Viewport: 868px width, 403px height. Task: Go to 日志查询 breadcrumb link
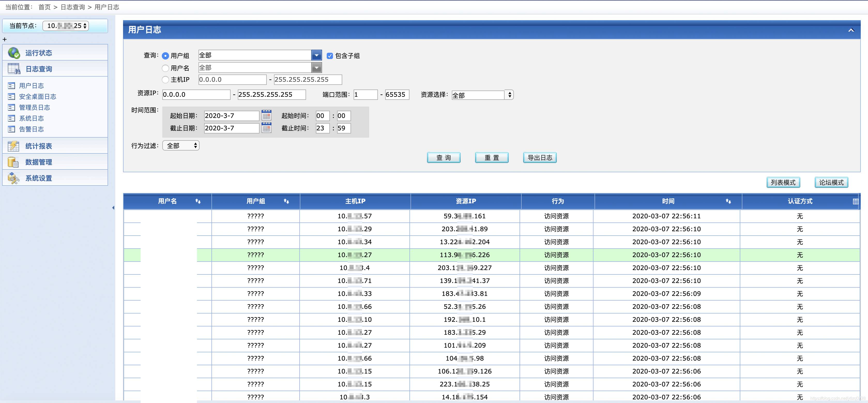pos(72,7)
